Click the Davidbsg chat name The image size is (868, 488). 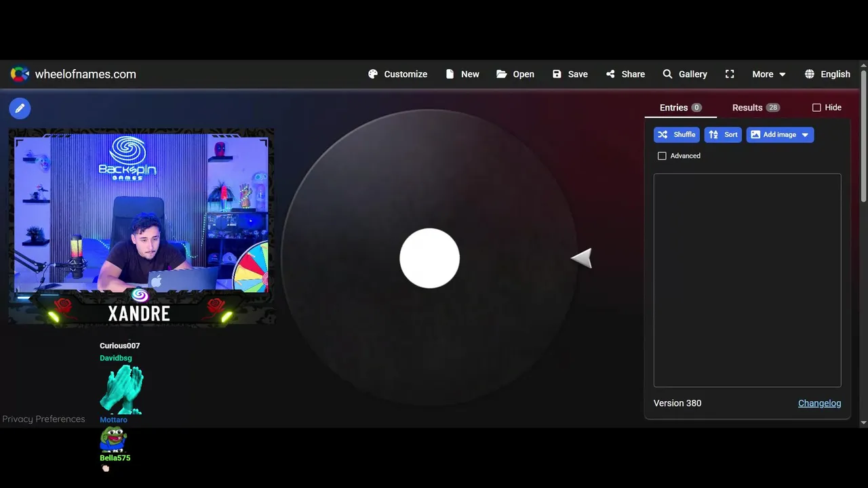point(116,358)
